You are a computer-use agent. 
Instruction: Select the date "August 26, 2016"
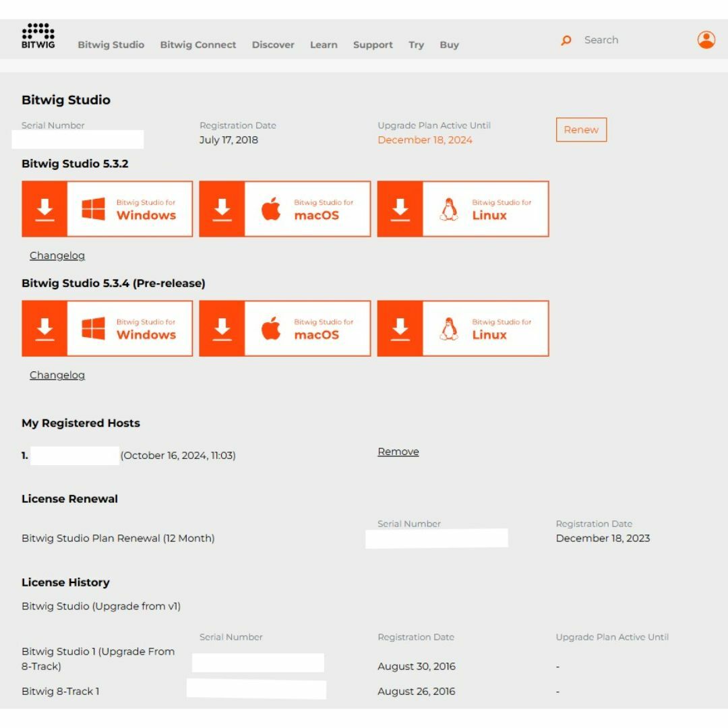point(417,692)
